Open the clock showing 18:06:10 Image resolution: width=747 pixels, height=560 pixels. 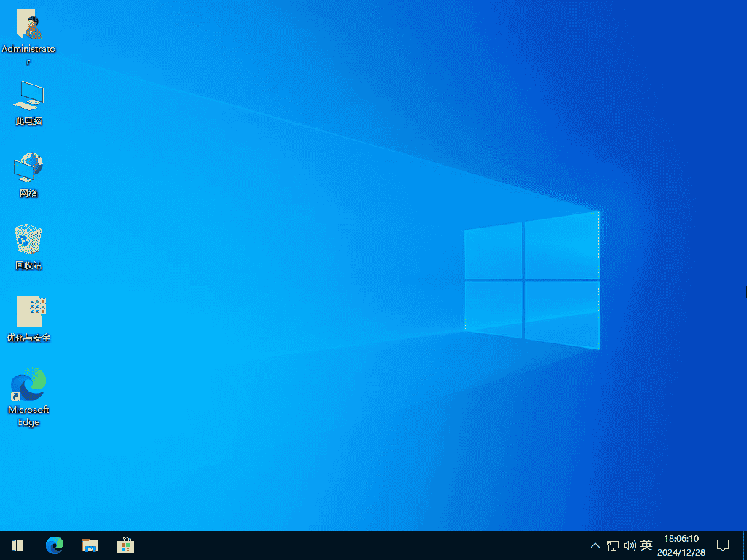coord(681,545)
